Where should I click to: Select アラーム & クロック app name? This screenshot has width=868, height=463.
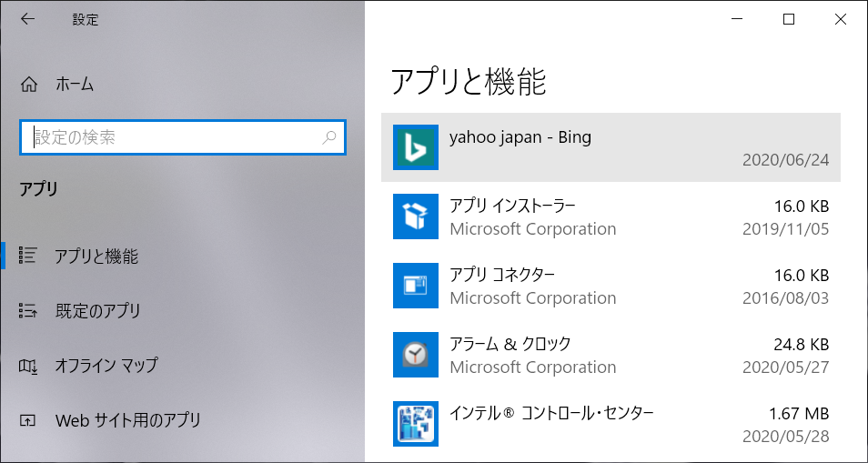pos(510,344)
